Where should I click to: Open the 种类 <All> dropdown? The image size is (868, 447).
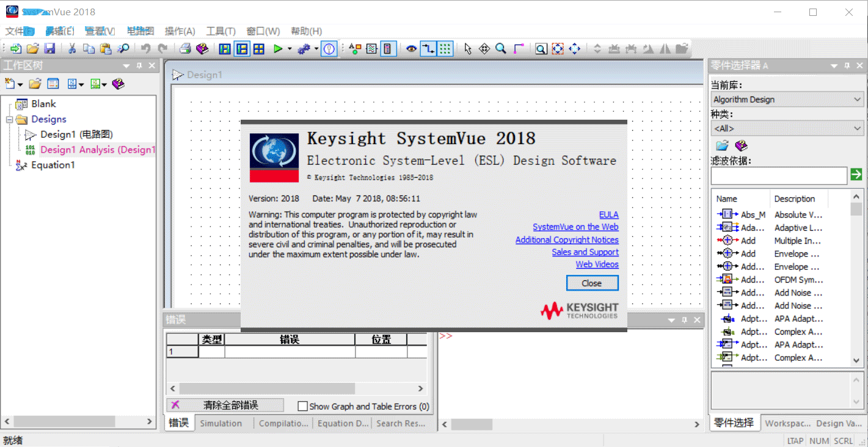tap(787, 128)
